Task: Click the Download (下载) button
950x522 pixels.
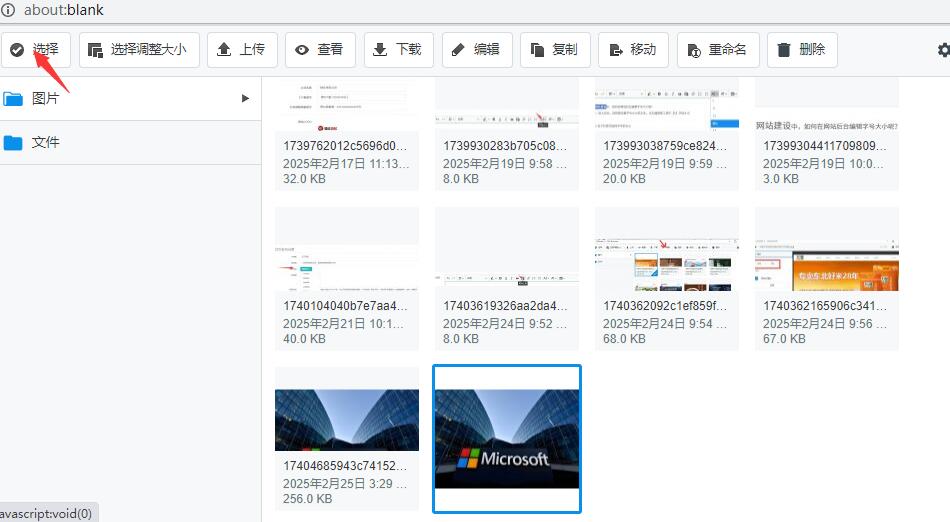Action: coord(398,50)
